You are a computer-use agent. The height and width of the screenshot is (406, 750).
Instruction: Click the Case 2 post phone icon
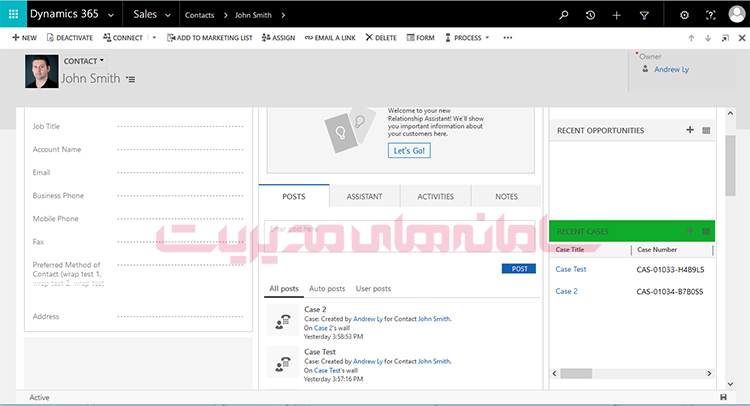pos(283,320)
